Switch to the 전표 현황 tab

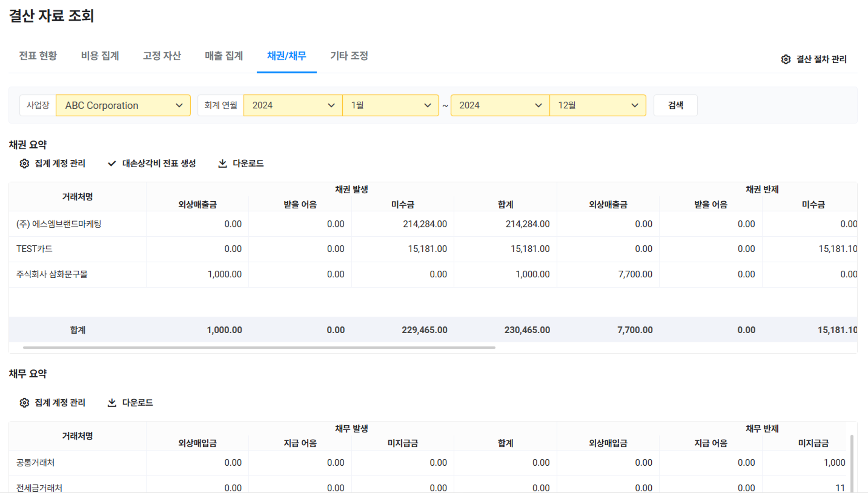pyautogui.click(x=38, y=56)
